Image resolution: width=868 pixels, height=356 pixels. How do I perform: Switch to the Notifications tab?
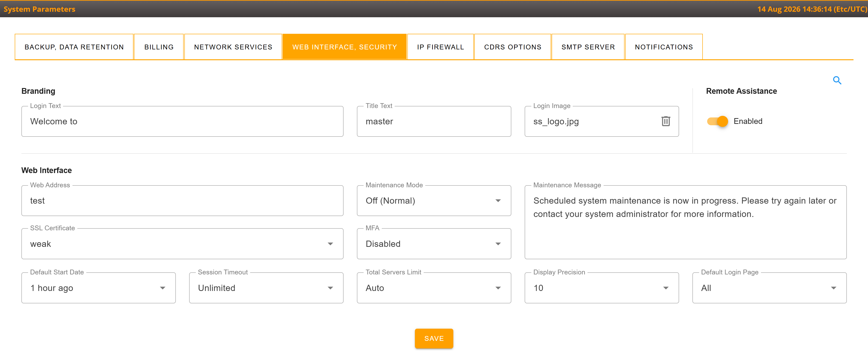coord(664,47)
